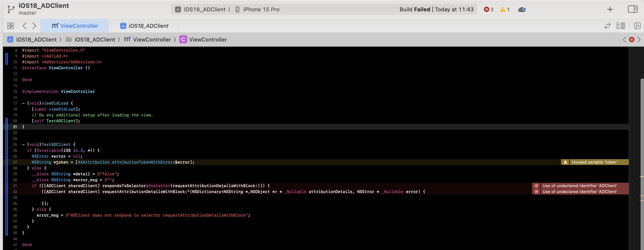Click the viewDidLoad method name
The image size is (644, 250).
55,103
